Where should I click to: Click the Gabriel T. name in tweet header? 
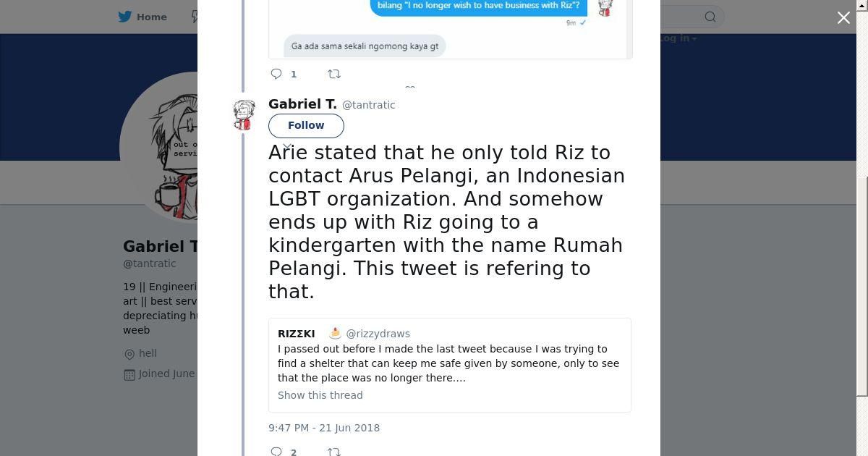tap(302, 104)
